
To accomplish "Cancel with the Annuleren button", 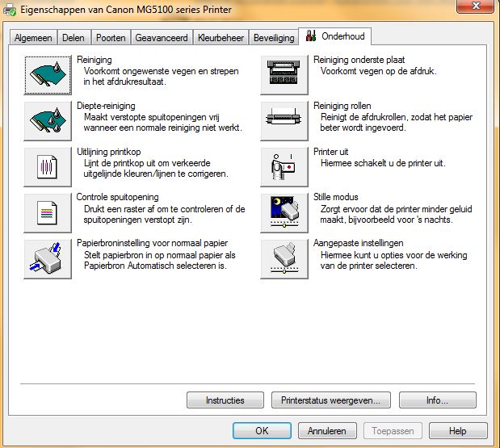I will click(327, 431).
